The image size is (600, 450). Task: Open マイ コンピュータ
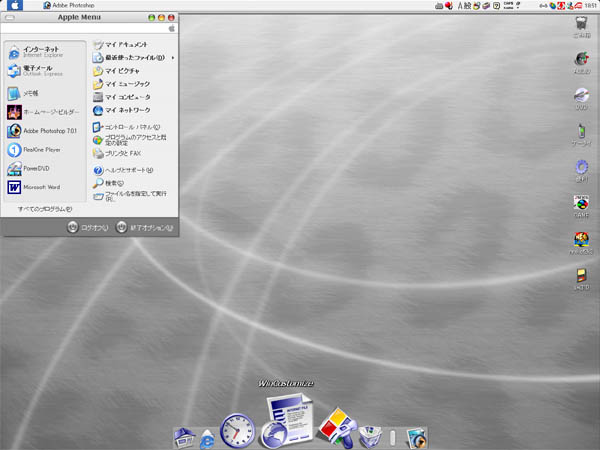pyautogui.click(x=122, y=97)
